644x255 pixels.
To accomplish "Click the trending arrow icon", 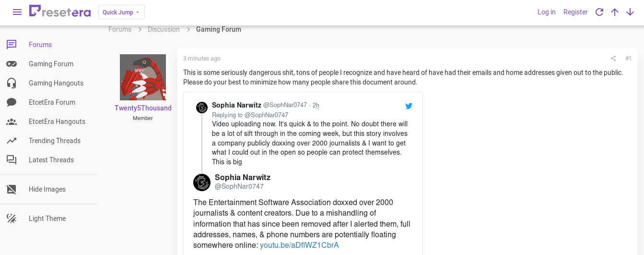I will (x=12, y=141).
